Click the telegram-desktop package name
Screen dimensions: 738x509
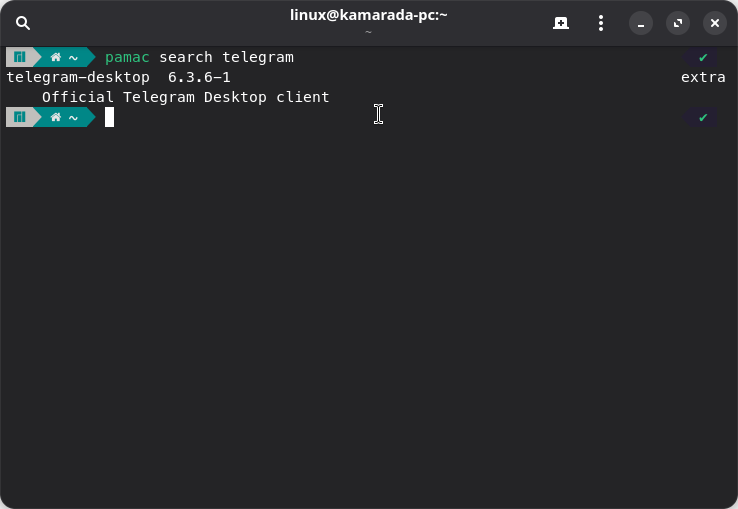pyautogui.click(x=78, y=77)
